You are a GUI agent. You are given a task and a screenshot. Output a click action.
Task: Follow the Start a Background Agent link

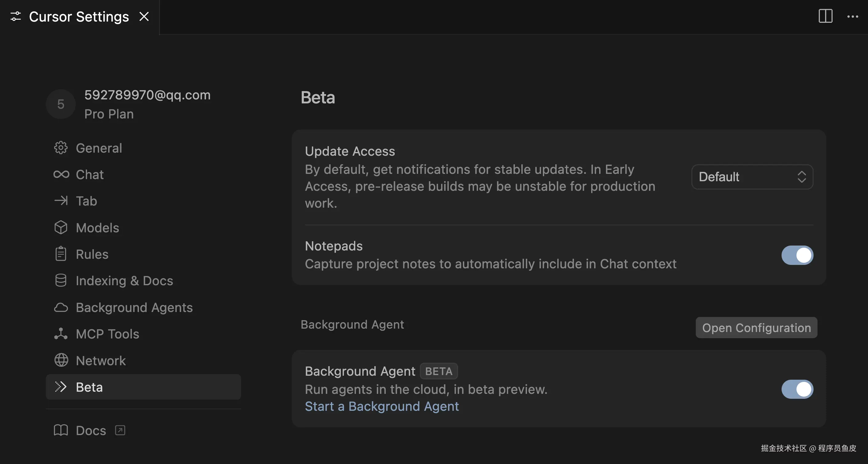pos(381,406)
